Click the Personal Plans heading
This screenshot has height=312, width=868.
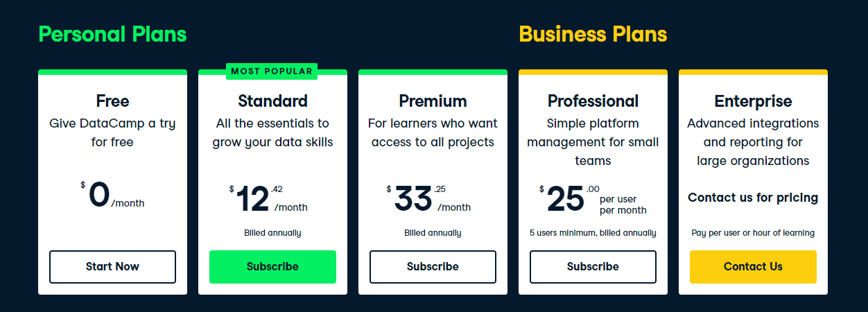click(x=112, y=34)
